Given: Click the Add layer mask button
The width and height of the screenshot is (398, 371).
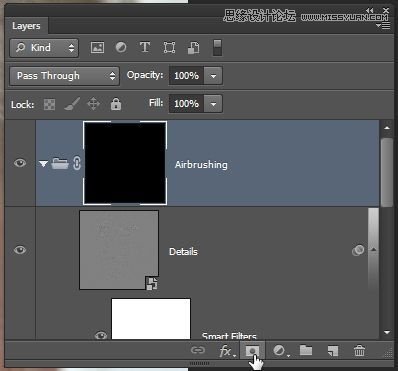Looking at the screenshot, I should (x=252, y=351).
